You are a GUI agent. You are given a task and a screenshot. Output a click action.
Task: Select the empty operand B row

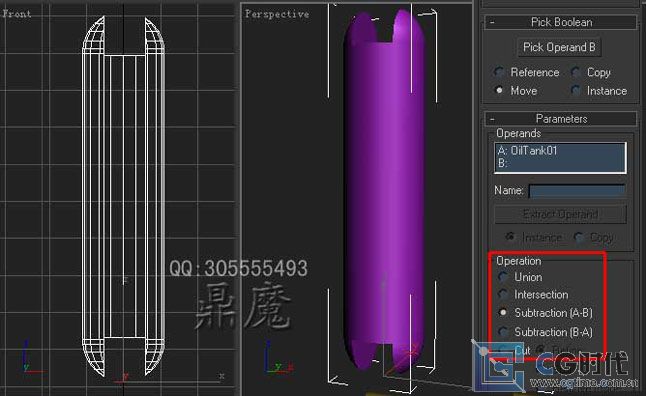point(560,164)
